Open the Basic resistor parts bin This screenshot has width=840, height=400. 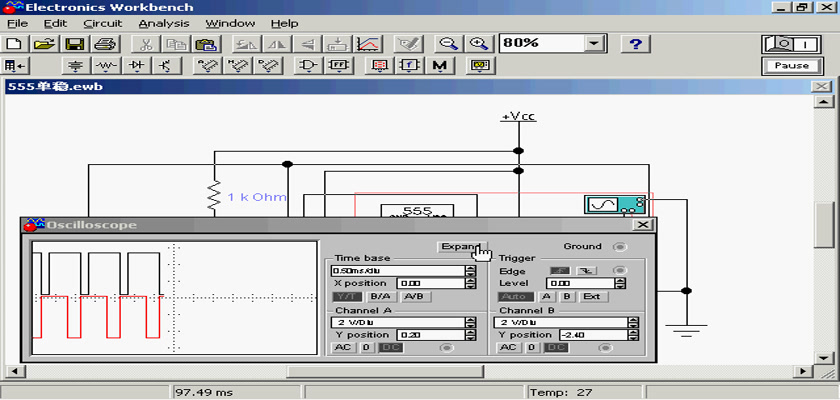tap(107, 66)
